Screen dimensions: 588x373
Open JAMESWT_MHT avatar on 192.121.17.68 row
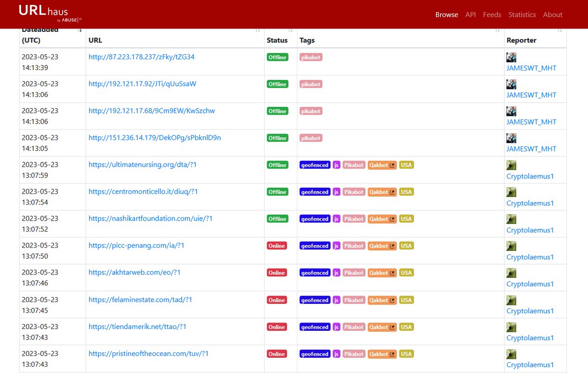pyautogui.click(x=512, y=111)
